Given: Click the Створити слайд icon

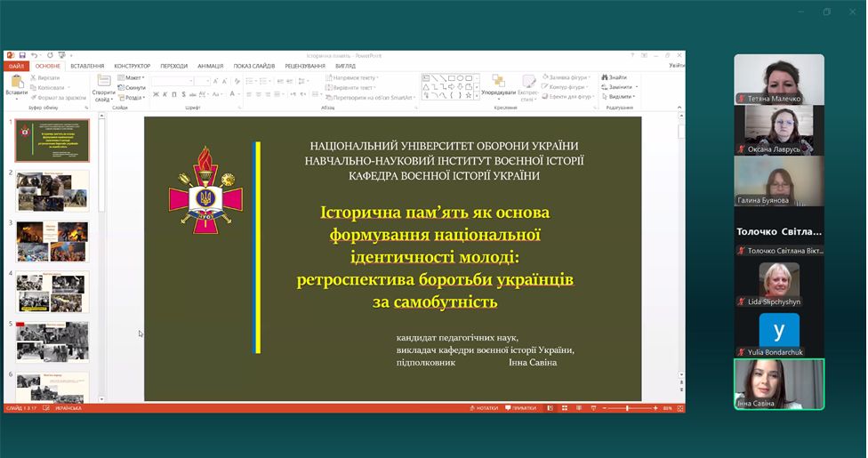Looking at the screenshot, I should pos(104,83).
